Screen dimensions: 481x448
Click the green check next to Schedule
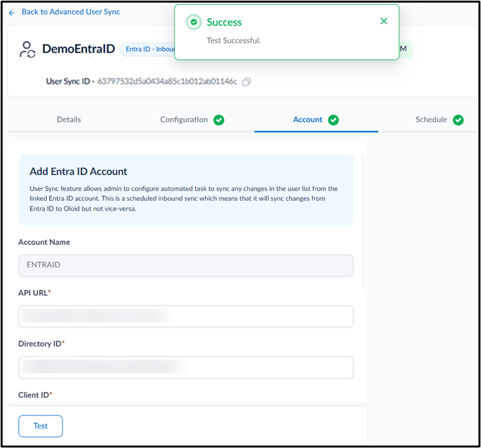[458, 120]
